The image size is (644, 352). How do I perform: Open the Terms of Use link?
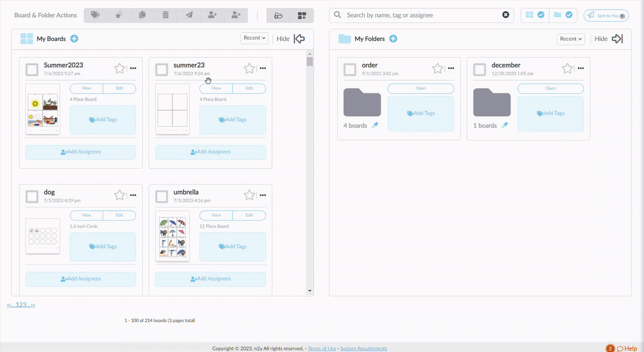click(322, 349)
